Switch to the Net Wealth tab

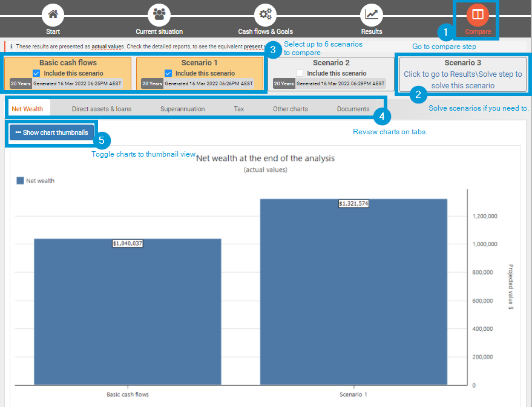[x=27, y=109]
